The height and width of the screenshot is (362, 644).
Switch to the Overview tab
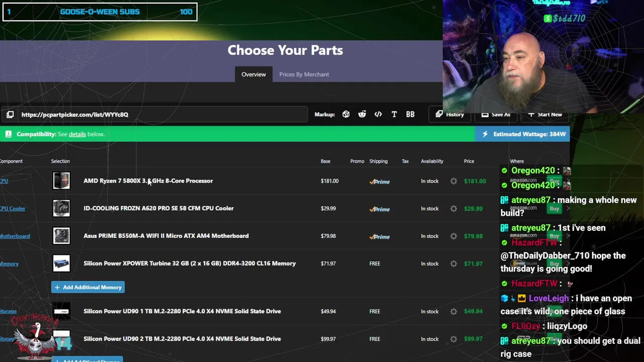tap(254, 74)
